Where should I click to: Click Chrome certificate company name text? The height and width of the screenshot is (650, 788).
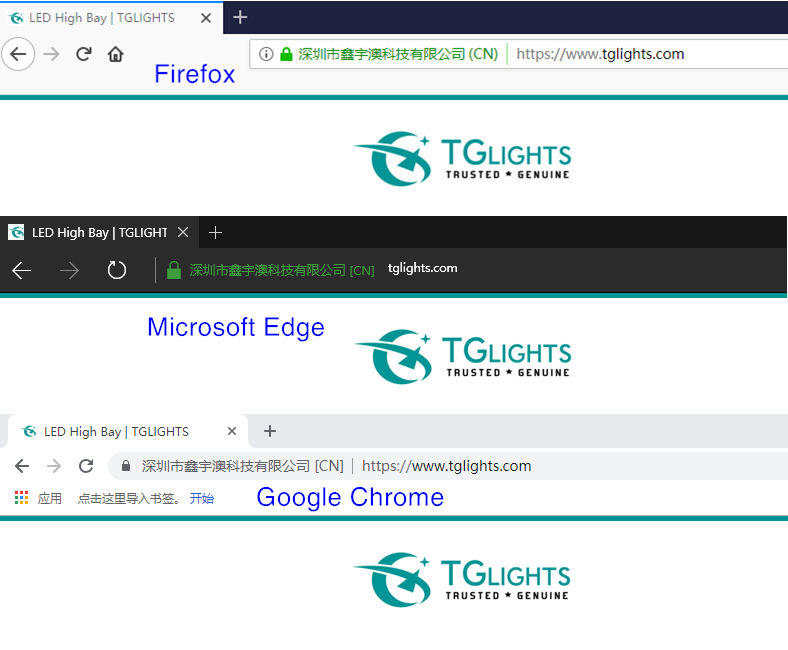[x=243, y=466]
